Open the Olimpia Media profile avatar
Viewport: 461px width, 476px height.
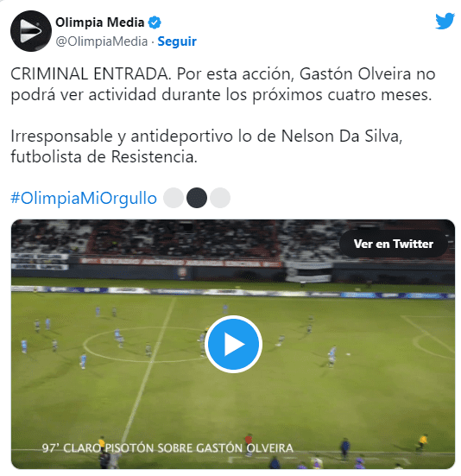coord(31,31)
